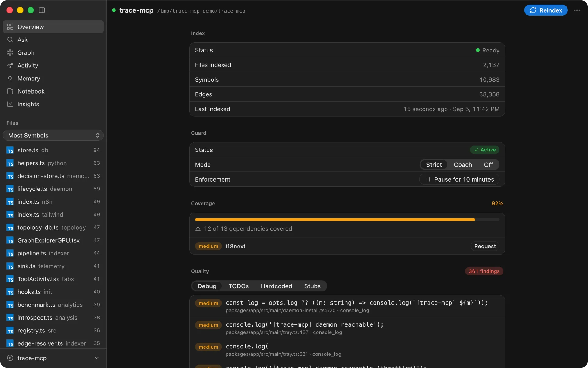Click the Reindex button
Viewport: 588px width, 368px height.
coord(546,10)
